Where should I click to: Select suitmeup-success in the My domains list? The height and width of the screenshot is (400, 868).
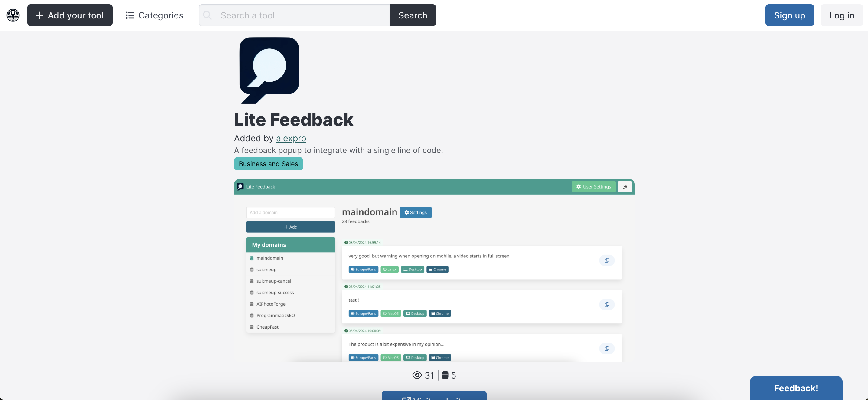coord(290,293)
